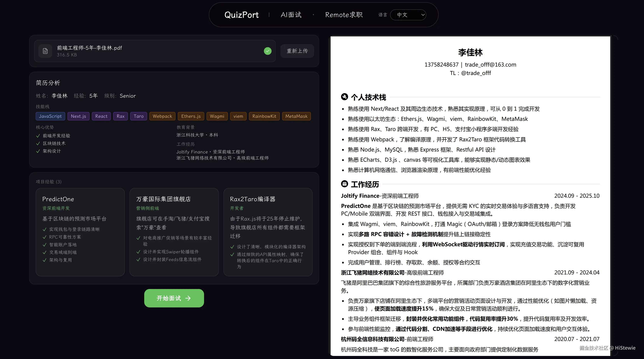Click the globe icon beside 个人技术栈 heading
This screenshot has height=359, width=644.
344,97
